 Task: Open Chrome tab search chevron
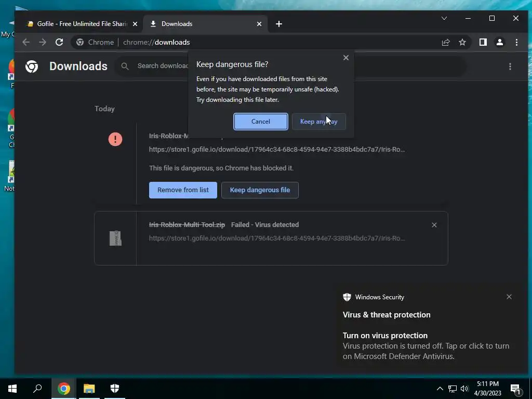pos(444,18)
